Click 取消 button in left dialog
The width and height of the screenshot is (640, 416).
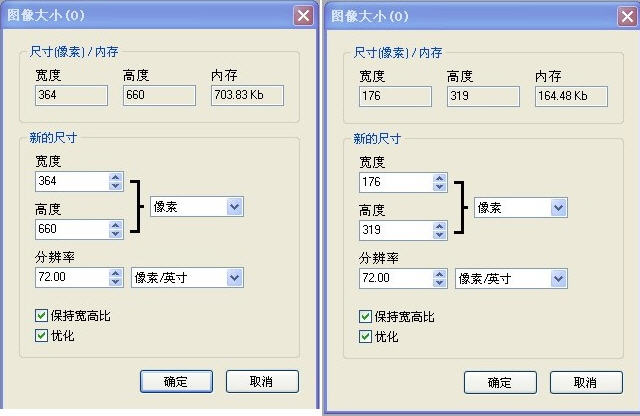click(262, 382)
